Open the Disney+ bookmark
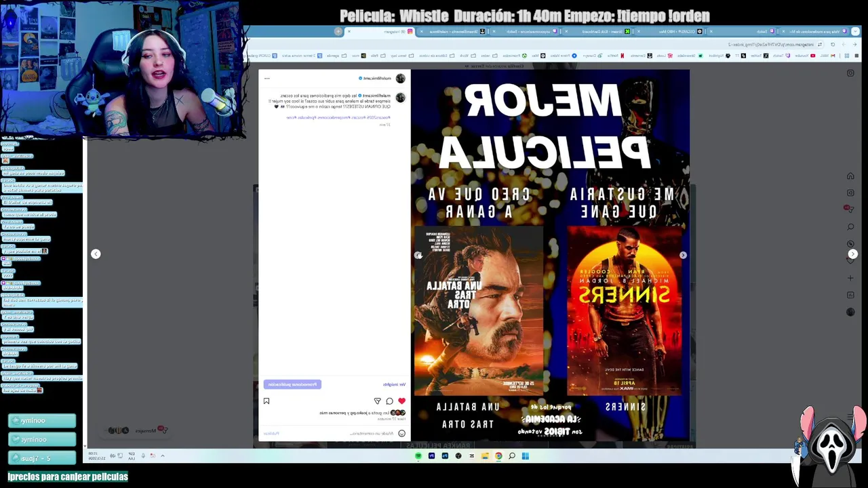Viewport: 868px width, 488px height. pyautogui.click(x=593, y=56)
